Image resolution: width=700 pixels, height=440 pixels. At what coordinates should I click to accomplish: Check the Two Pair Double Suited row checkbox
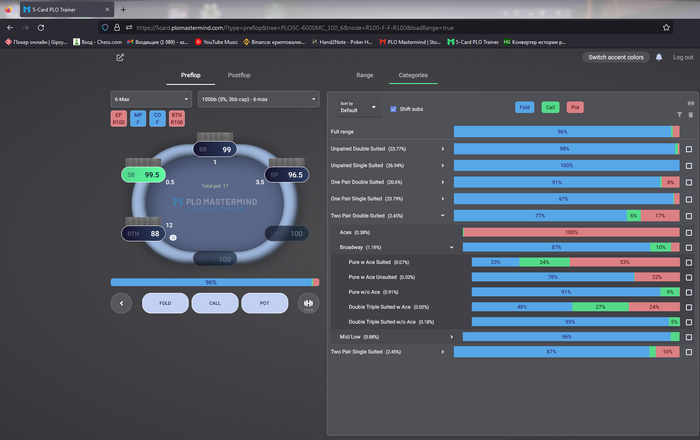coord(689,216)
